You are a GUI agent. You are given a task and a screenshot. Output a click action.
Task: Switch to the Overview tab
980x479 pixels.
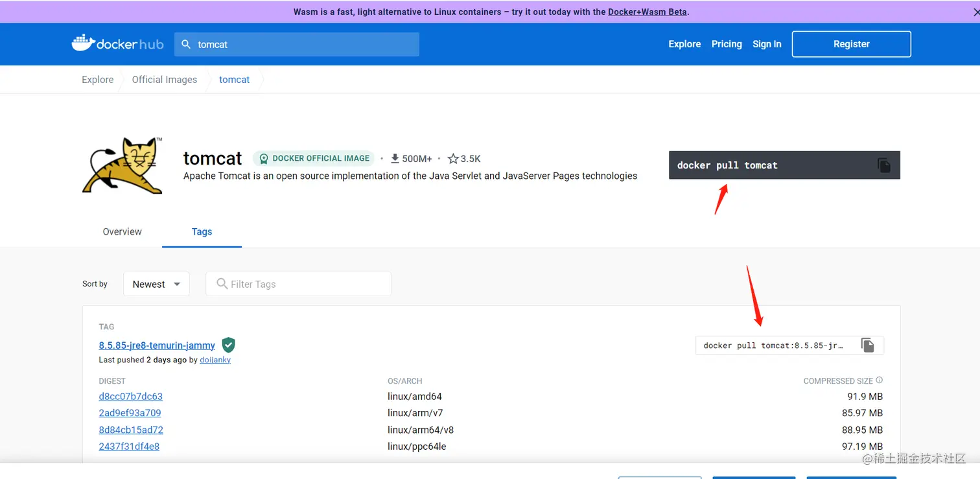click(x=122, y=231)
